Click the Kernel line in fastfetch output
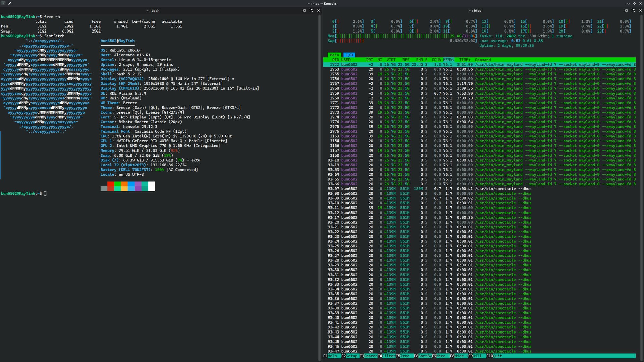This screenshot has height=362, width=644. coord(136,60)
